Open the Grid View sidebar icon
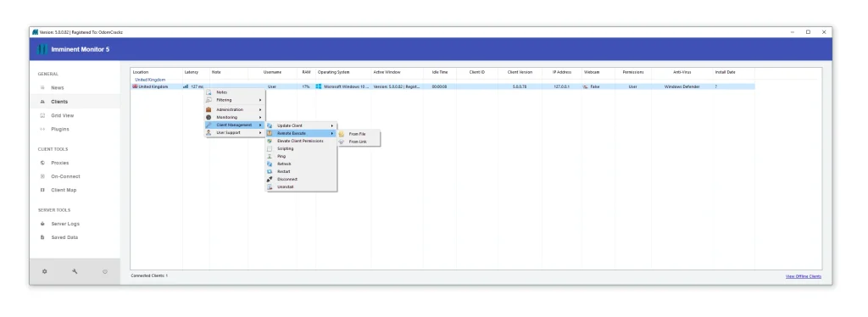This screenshot has width=868, height=317. click(42, 115)
